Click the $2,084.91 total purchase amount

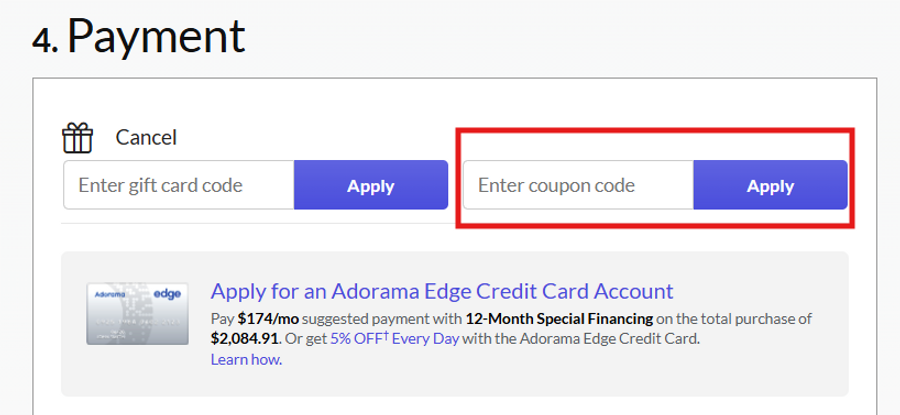(247, 339)
